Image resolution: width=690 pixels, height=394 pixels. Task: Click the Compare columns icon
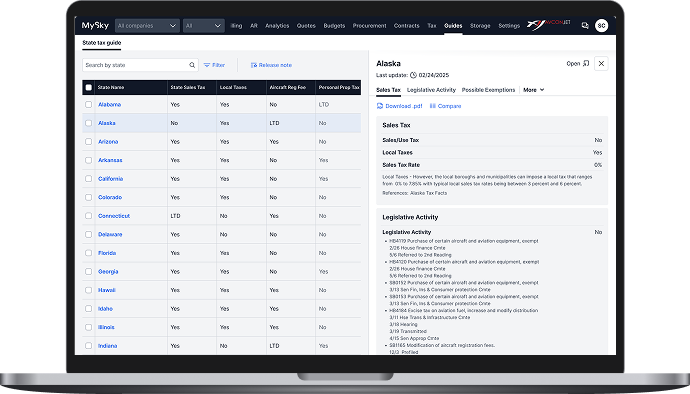coord(433,106)
